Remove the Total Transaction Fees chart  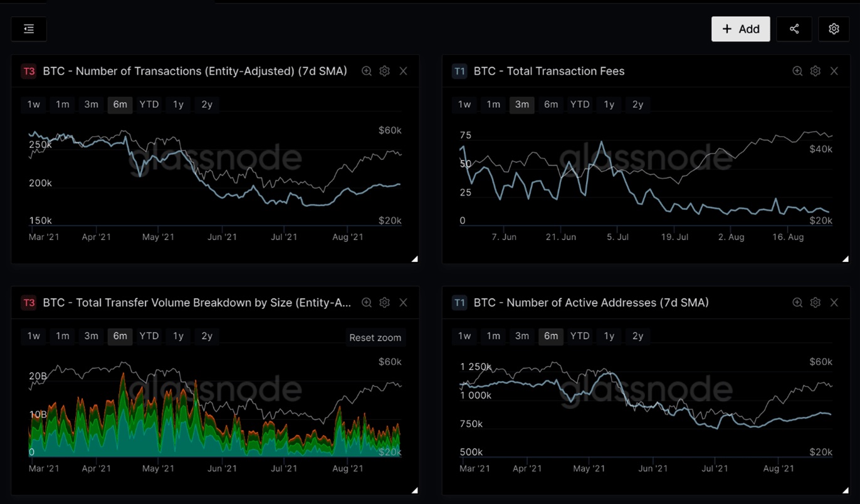coord(834,71)
